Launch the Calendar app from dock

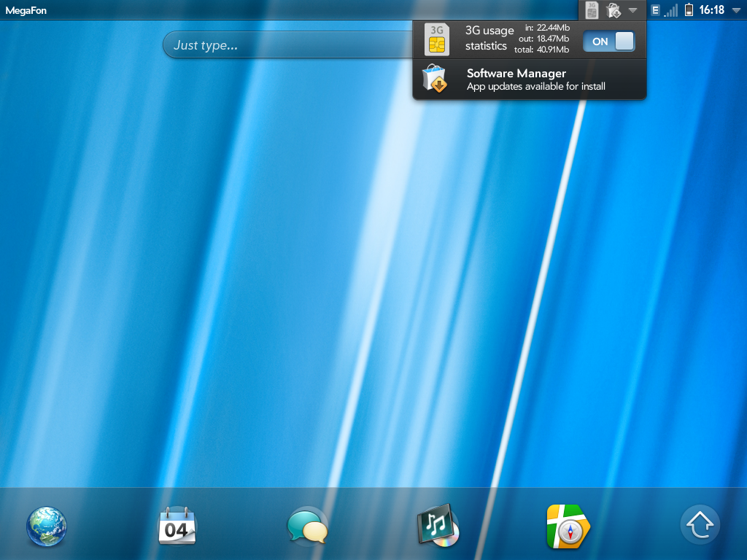point(177,526)
